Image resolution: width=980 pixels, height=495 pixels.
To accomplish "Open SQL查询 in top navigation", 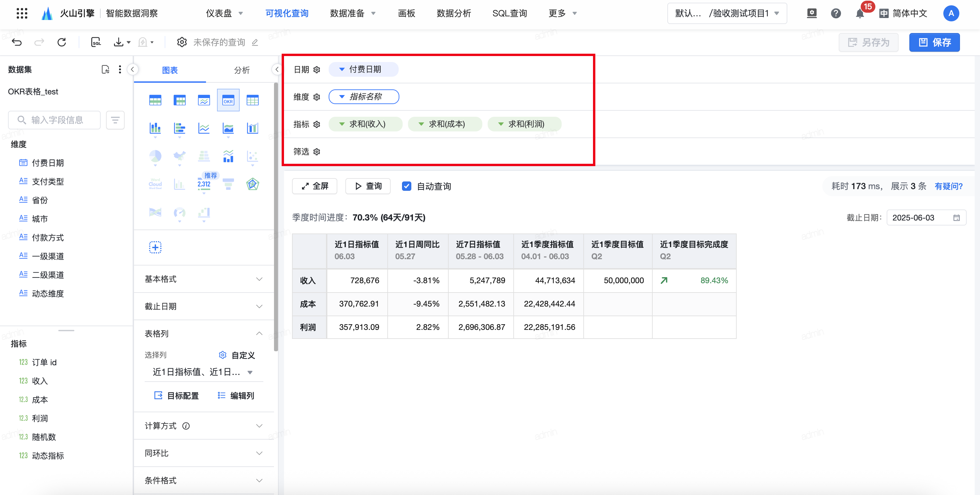I will 509,13.
